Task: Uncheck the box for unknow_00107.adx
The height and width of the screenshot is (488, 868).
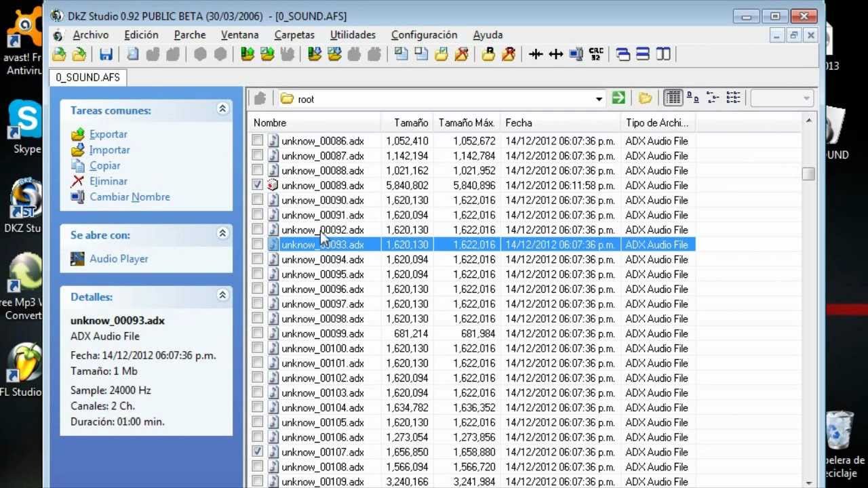Action: [x=257, y=451]
